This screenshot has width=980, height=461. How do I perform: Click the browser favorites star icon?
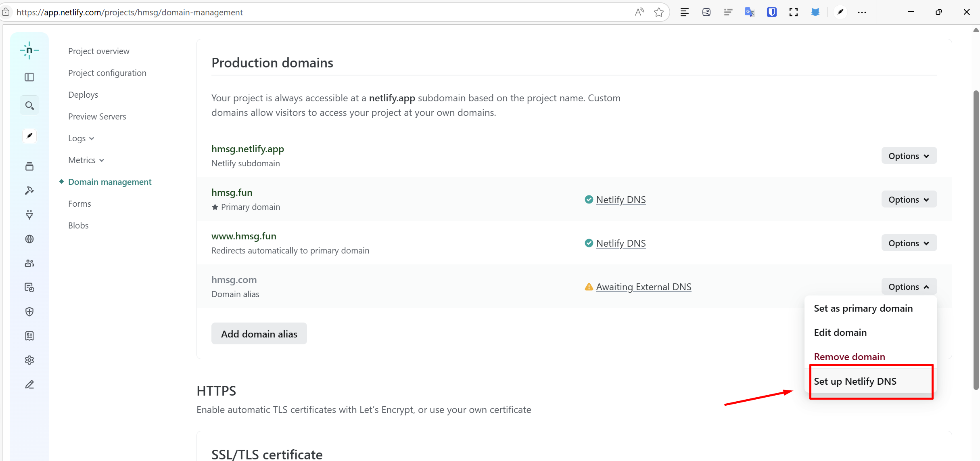coord(659,12)
